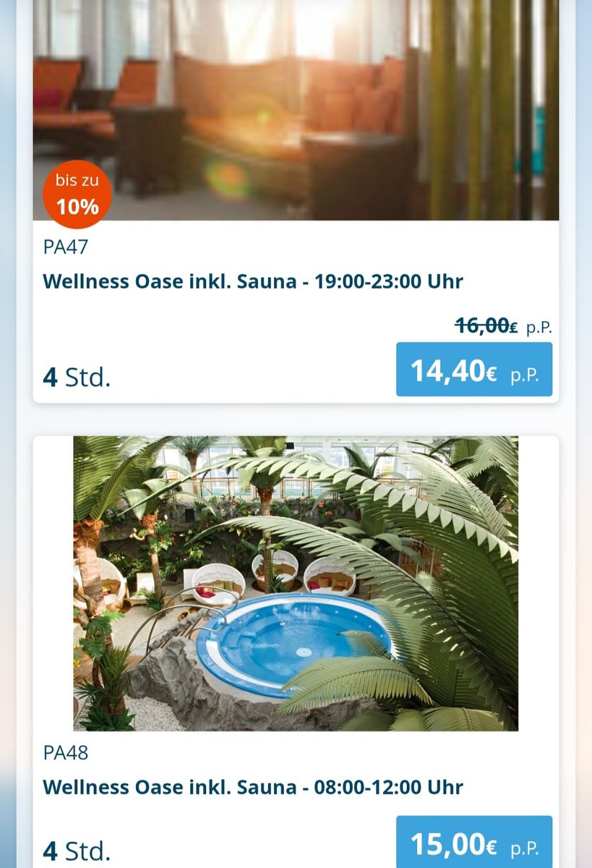This screenshot has height=868, width=592.
Task: Open the sunlit lounge photo of PA47
Action: click(296, 110)
